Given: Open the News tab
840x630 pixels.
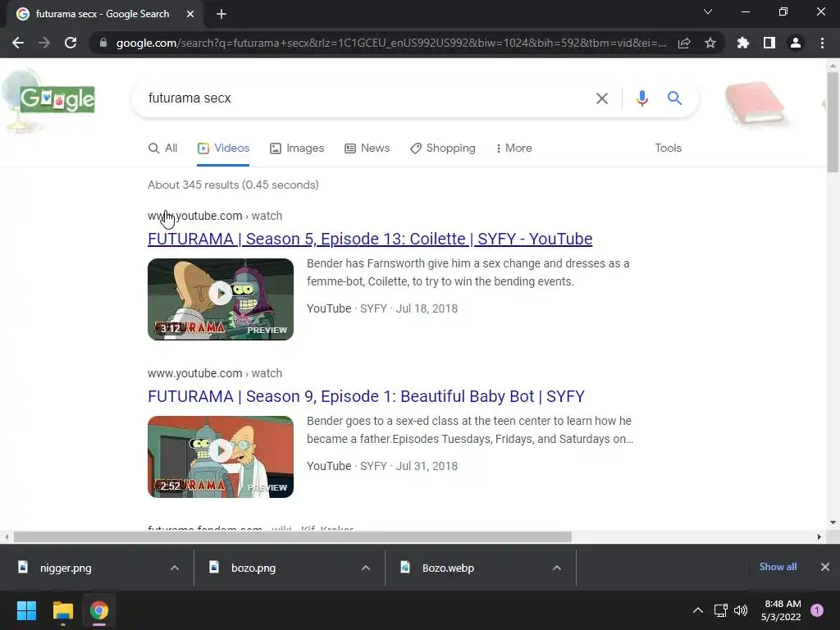Looking at the screenshot, I should click(367, 148).
